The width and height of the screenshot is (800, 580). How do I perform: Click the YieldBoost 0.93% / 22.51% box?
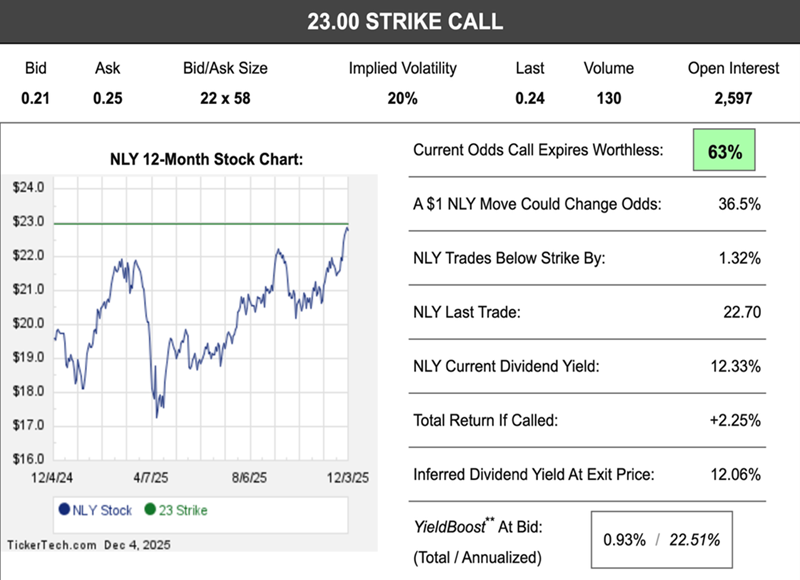coord(661,540)
